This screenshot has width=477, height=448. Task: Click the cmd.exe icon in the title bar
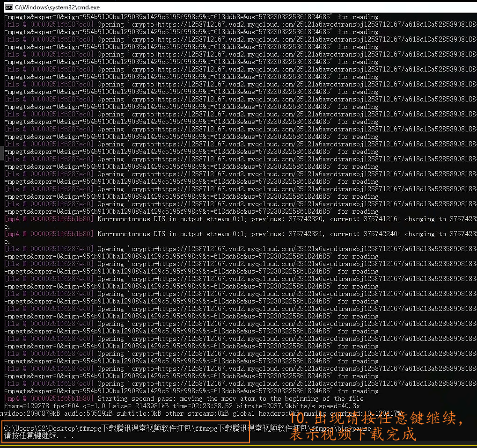pos(8,7)
